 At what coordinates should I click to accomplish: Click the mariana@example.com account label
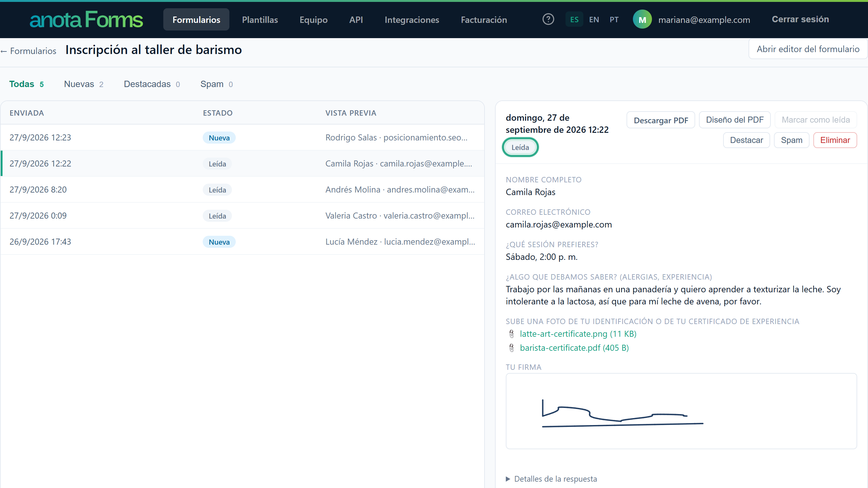(x=704, y=20)
